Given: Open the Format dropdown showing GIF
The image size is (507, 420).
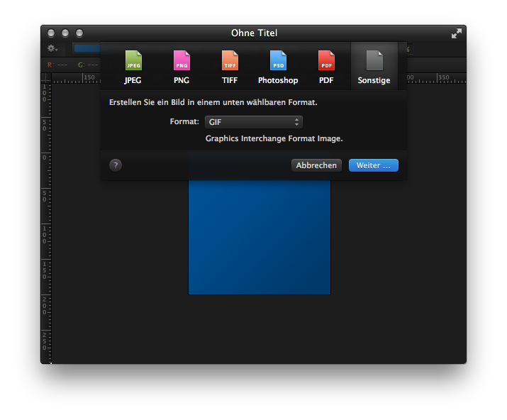Looking at the screenshot, I should coord(254,122).
